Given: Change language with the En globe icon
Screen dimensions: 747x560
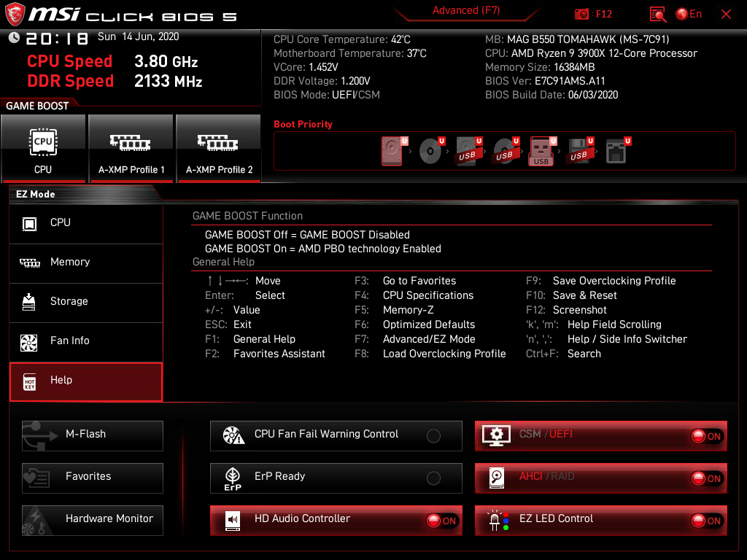Looking at the screenshot, I should point(689,15).
